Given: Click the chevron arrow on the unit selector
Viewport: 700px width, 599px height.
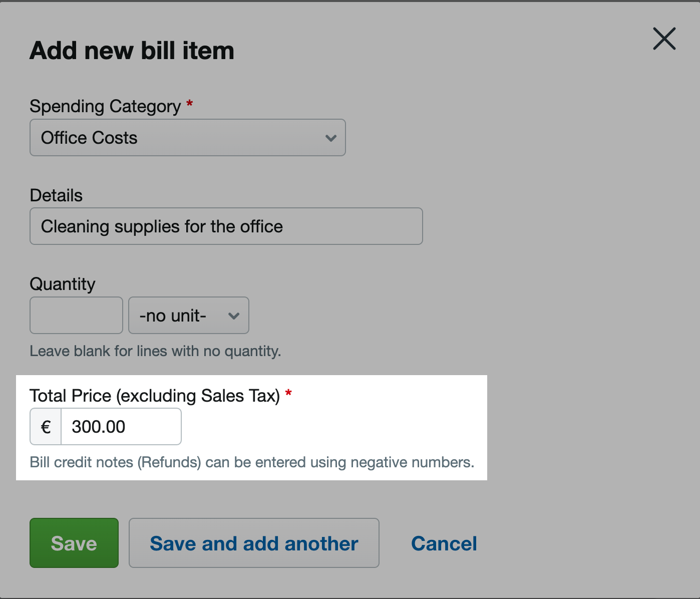Looking at the screenshot, I should [234, 316].
